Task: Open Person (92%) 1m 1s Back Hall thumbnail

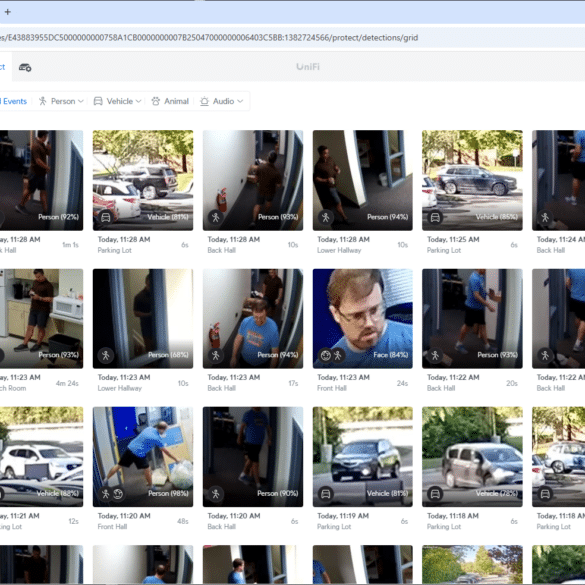Action: coord(41,180)
